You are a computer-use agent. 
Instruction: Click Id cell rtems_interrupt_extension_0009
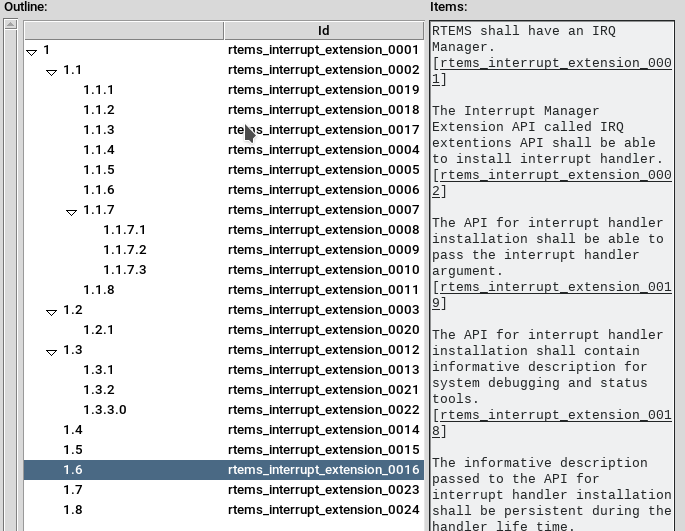(x=324, y=250)
